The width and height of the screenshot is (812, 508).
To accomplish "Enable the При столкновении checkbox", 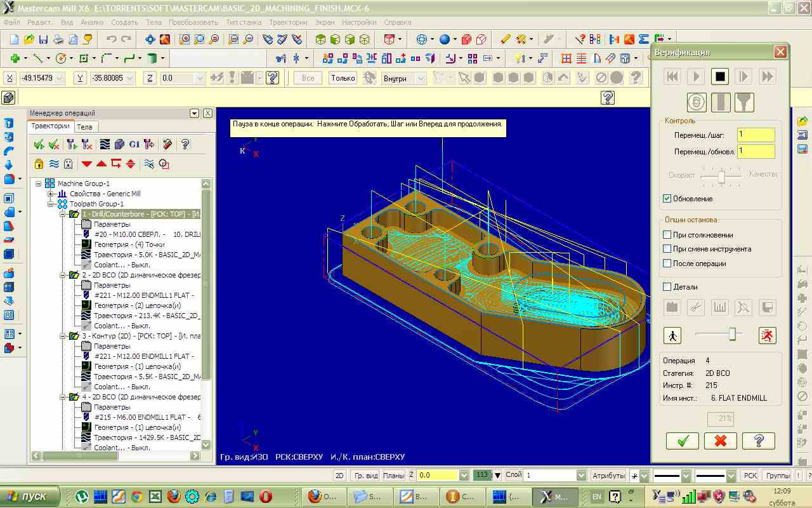I will coord(667,235).
